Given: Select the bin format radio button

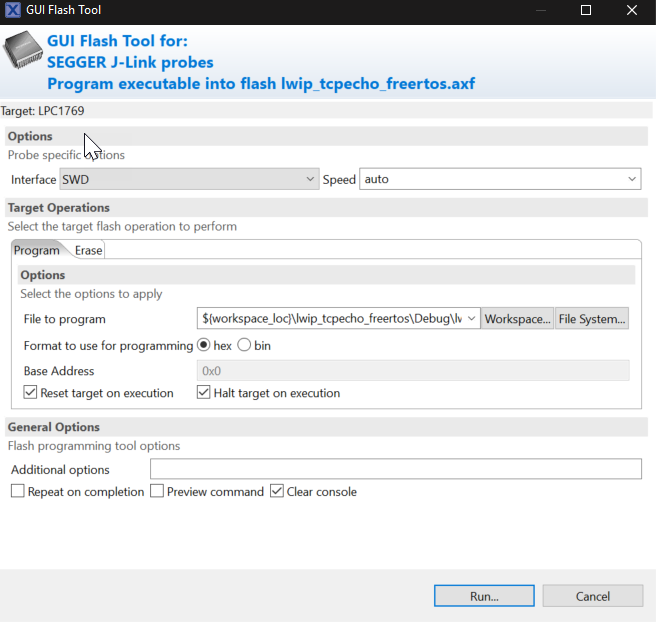Looking at the screenshot, I should (244, 345).
